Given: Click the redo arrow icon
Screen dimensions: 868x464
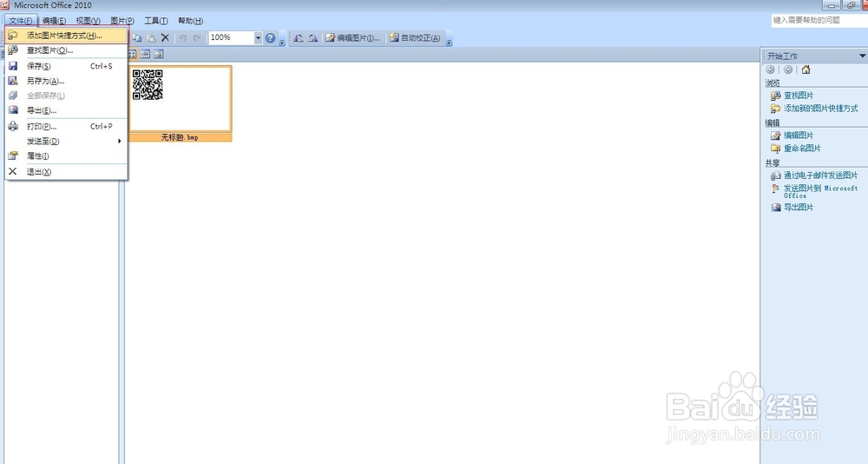Looking at the screenshot, I should coord(197,37).
